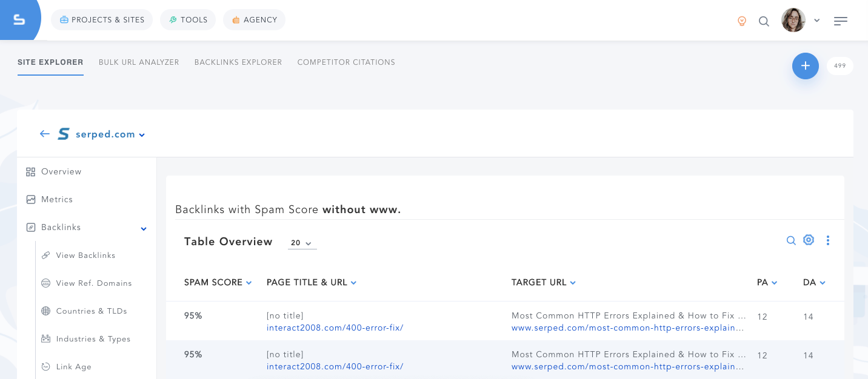The width and height of the screenshot is (868, 379).
Task: Click the first row's DA value 14
Action: (x=809, y=317)
